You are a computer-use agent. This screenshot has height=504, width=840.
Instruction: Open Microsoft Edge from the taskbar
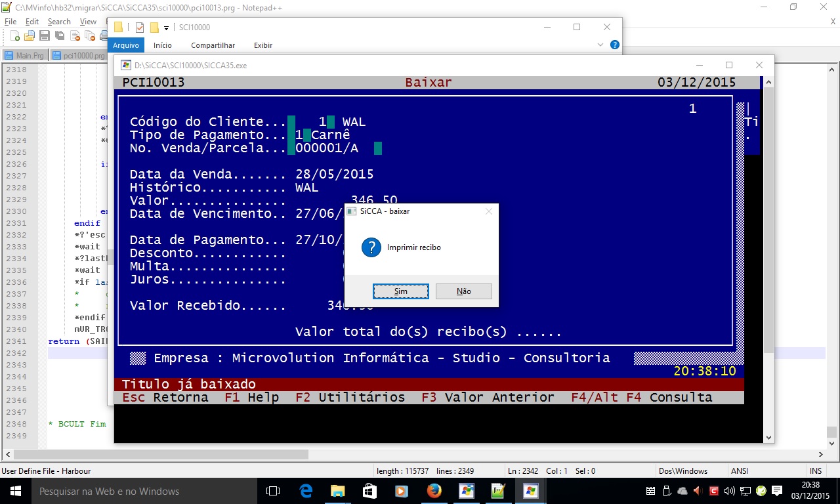306,491
